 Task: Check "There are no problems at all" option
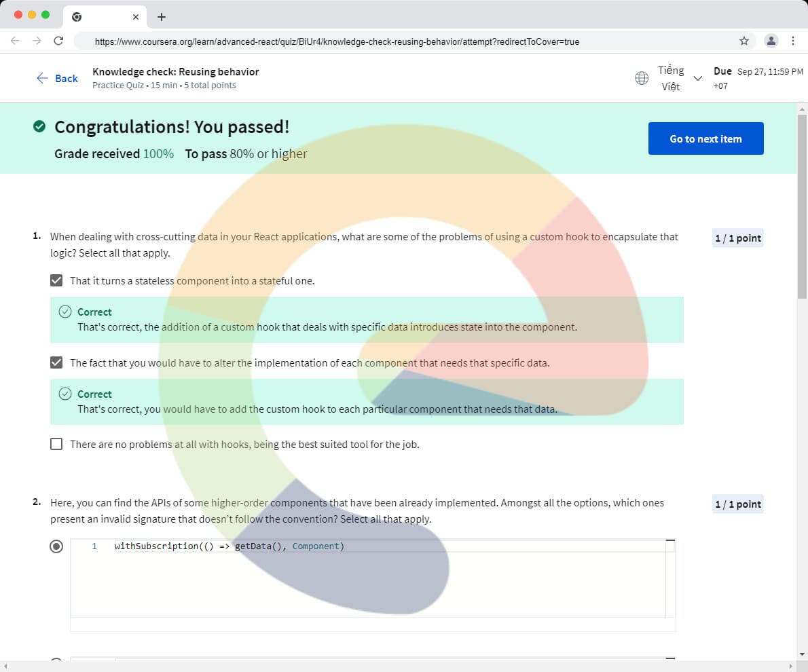pyautogui.click(x=56, y=445)
